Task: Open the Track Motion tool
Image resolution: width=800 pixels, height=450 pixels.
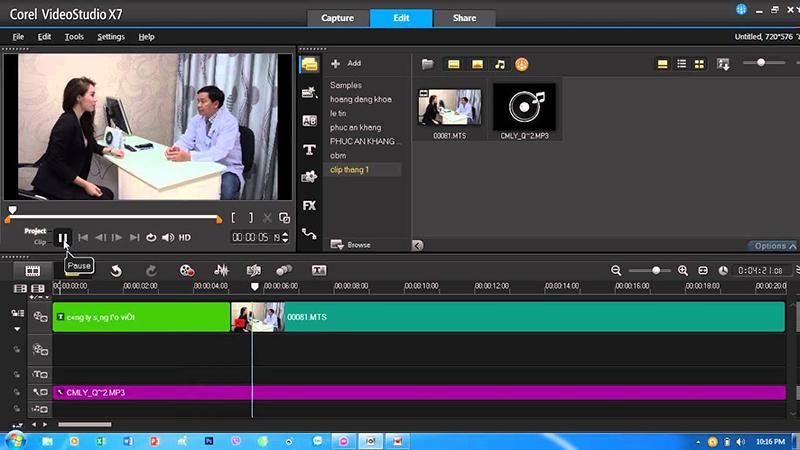Action: tap(284, 270)
